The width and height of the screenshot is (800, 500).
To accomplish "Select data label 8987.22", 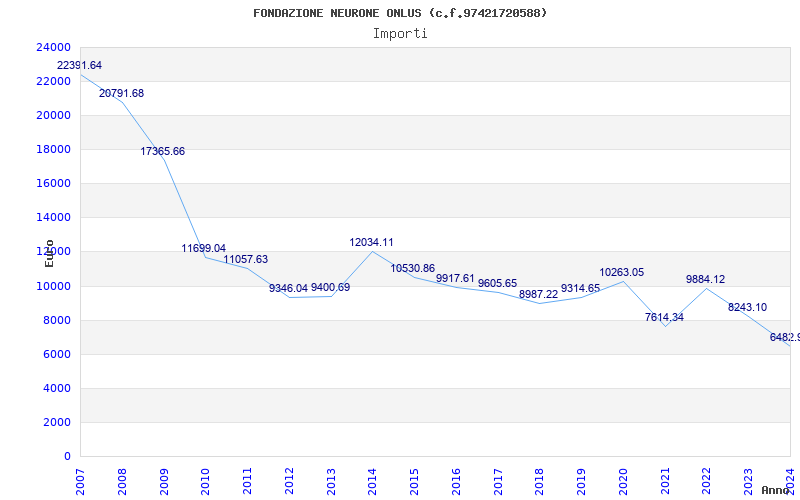I will point(539,294).
